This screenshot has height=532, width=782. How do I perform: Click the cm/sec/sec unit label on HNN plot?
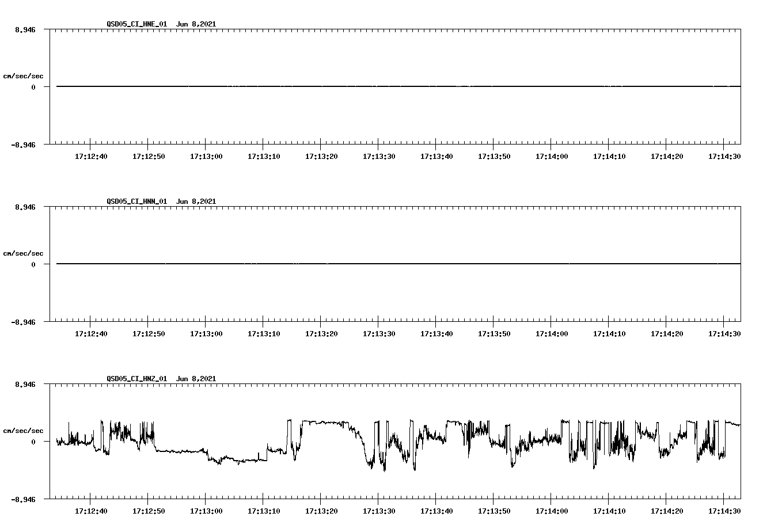pyautogui.click(x=23, y=253)
